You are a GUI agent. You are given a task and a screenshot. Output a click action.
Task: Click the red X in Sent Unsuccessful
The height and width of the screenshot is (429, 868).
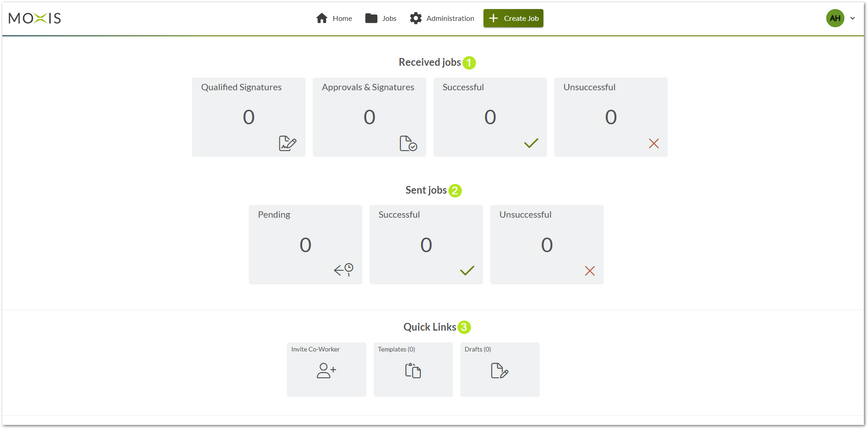[590, 271]
